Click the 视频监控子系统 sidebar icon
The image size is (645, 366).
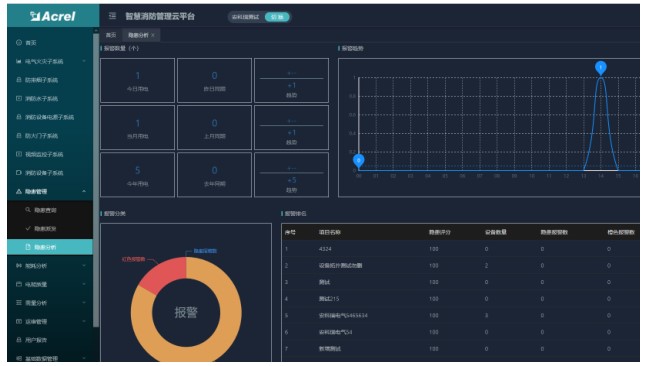[x=19, y=154]
